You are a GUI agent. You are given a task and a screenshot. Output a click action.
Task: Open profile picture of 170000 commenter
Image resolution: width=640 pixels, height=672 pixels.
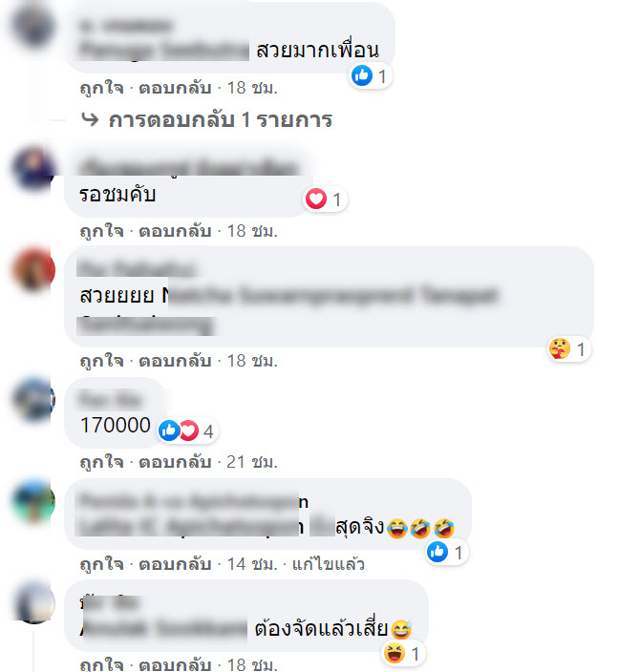tap(33, 399)
